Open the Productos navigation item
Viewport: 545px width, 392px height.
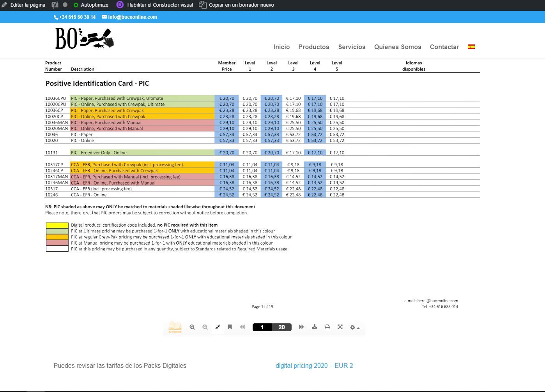coord(314,47)
